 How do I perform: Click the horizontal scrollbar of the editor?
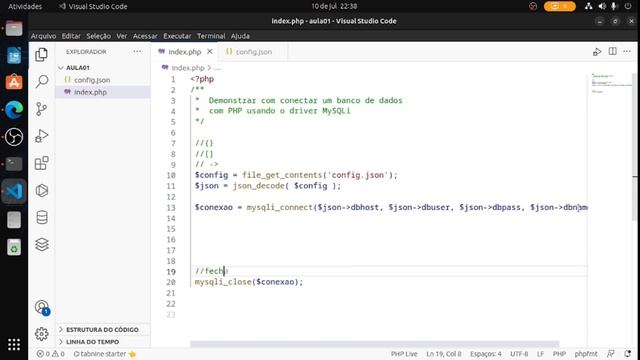point(374,344)
